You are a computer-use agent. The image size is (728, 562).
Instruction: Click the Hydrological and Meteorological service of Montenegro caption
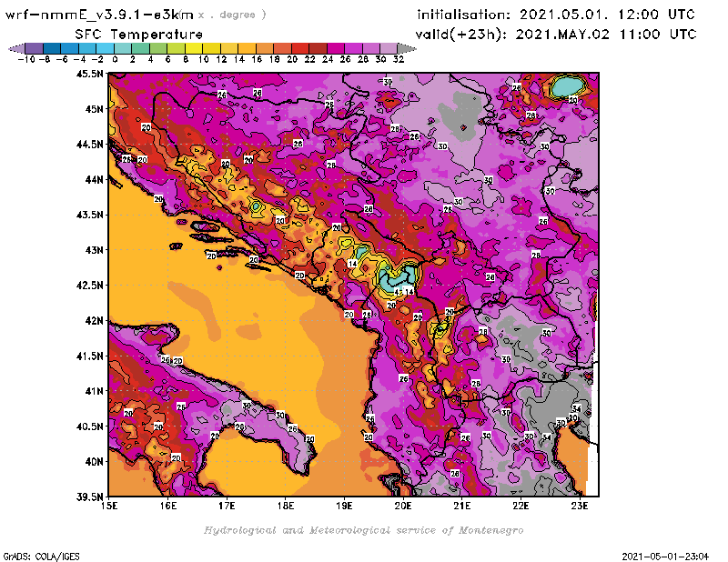(x=363, y=530)
